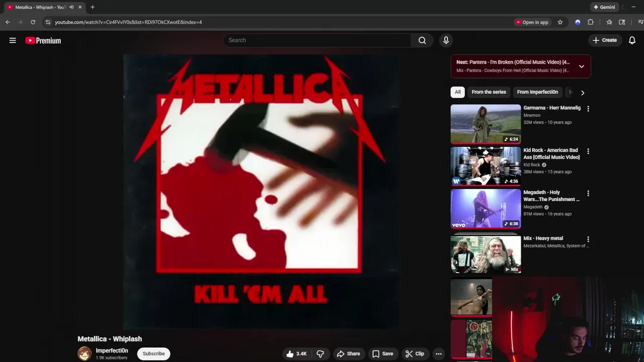Open the notifications bell
644x362 pixels.
point(632,40)
